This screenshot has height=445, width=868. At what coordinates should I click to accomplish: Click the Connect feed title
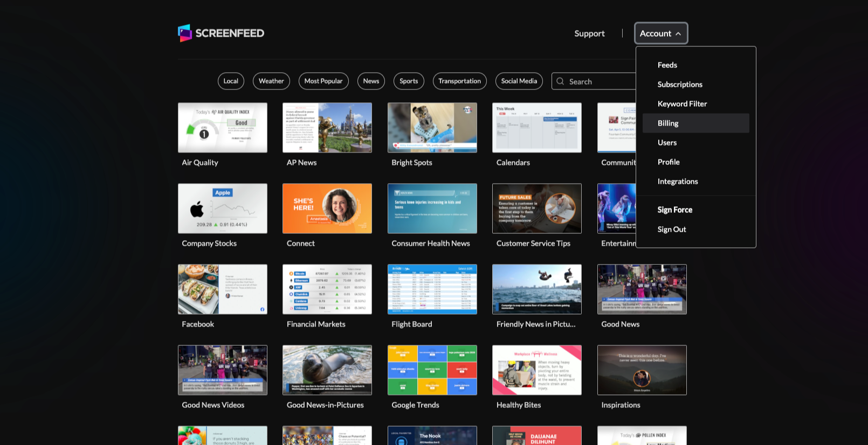[301, 244]
